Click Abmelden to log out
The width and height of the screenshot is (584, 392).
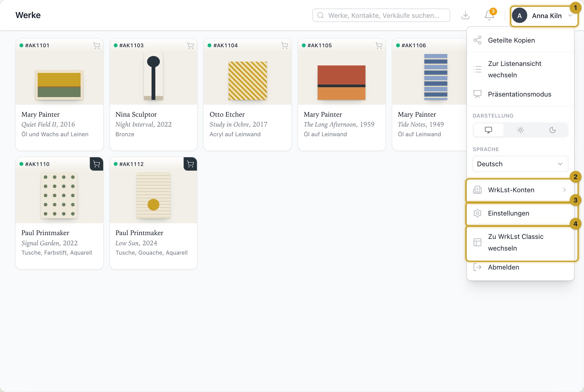coord(520,267)
